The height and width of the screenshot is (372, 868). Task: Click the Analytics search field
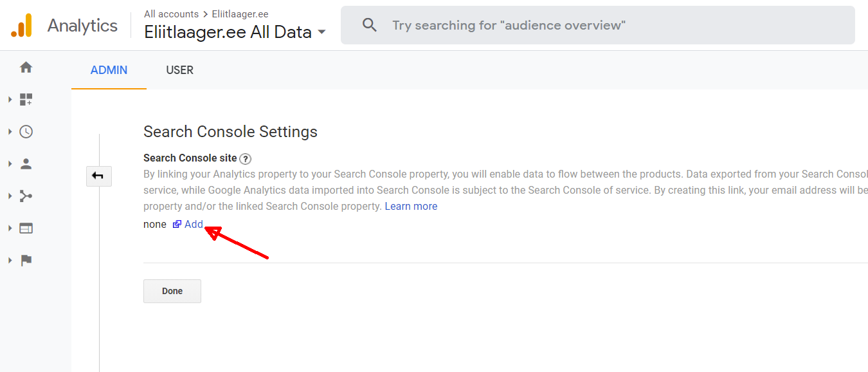point(598,26)
